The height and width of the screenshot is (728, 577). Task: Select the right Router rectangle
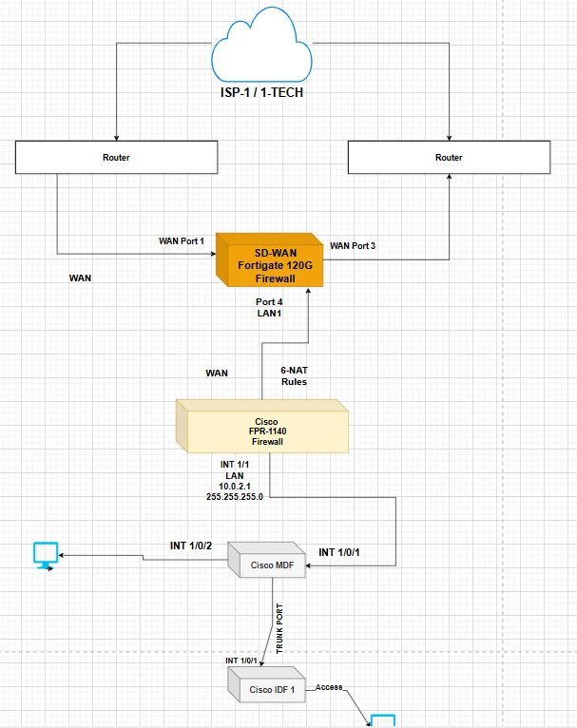click(449, 158)
